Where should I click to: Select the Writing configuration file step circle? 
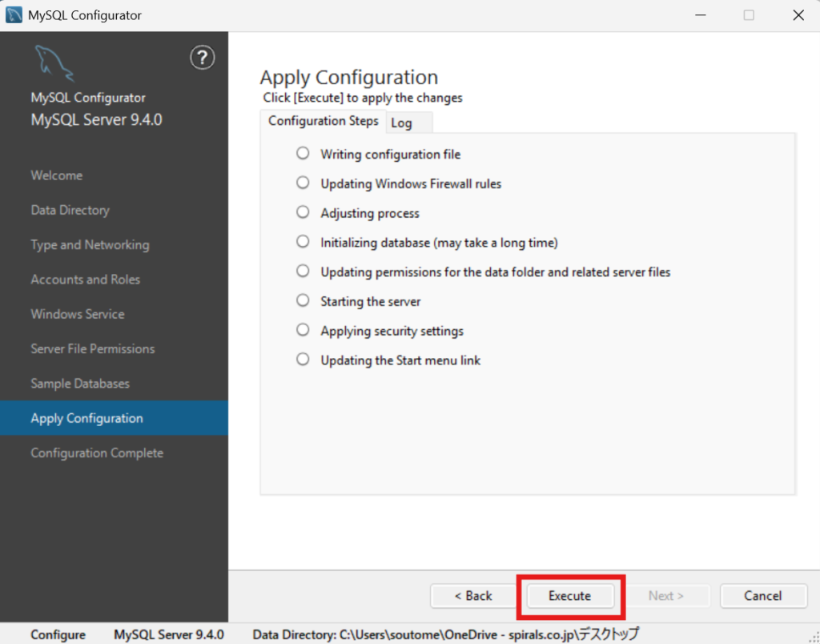(303, 153)
